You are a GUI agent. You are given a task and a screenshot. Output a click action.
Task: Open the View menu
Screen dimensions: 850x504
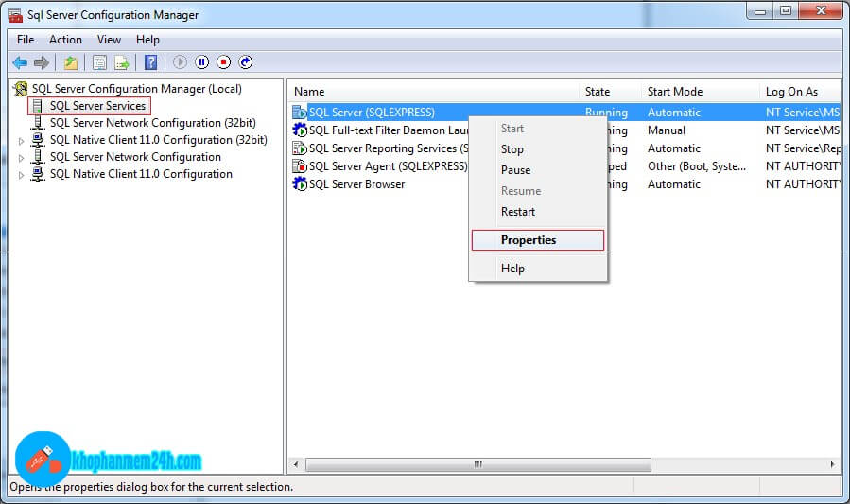pyautogui.click(x=109, y=40)
